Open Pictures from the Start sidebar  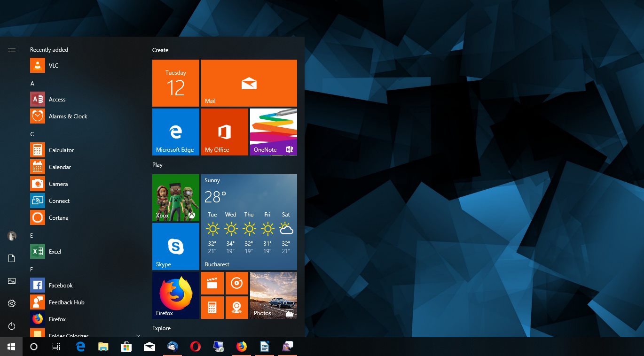pyautogui.click(x=12, y=281)
